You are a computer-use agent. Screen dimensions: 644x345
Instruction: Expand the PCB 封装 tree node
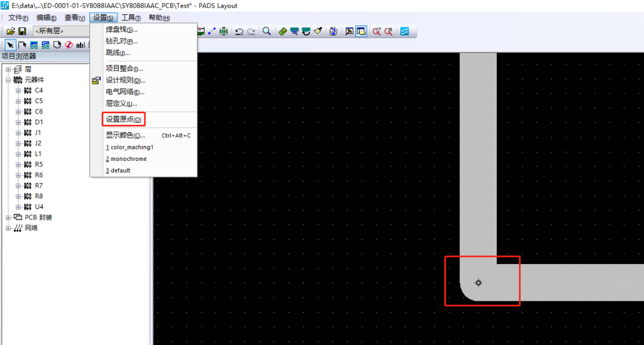(x=8, y=217)
